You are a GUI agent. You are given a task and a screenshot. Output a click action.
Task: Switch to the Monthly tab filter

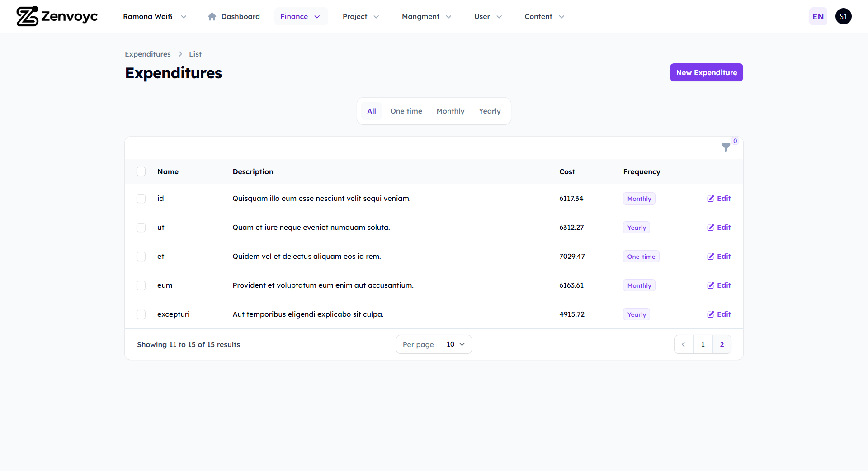click(x=450, y=111)
